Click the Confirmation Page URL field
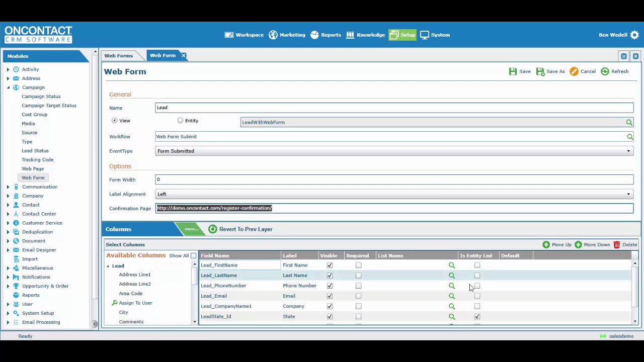Viewport: 644px width, 362px height. click(394, 208)
